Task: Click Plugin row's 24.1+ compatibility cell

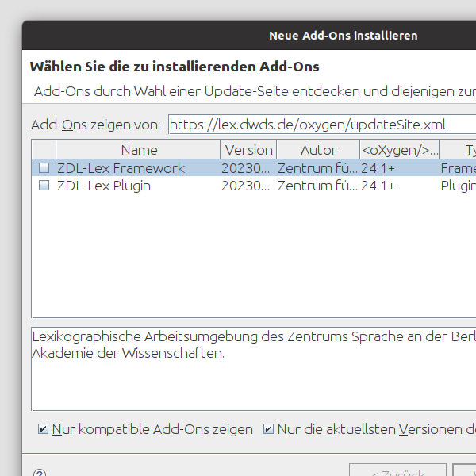Action: click(378, 186)
